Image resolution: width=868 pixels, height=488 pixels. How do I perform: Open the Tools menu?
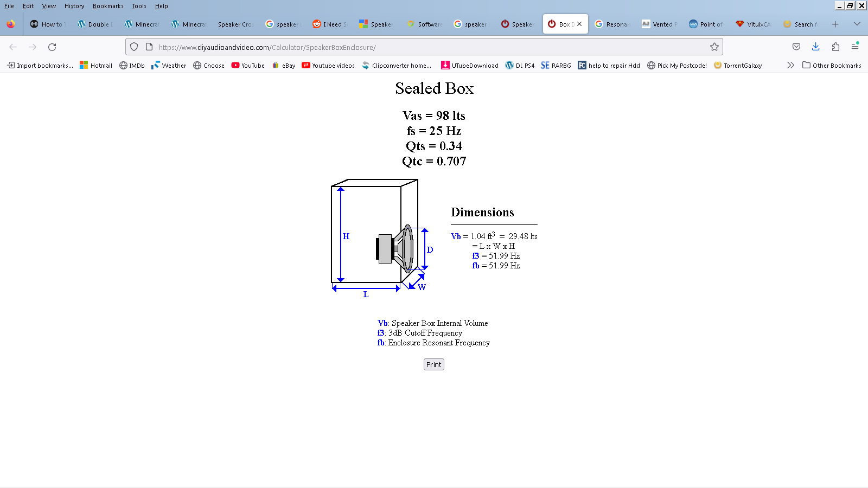[x=139, y=6]
